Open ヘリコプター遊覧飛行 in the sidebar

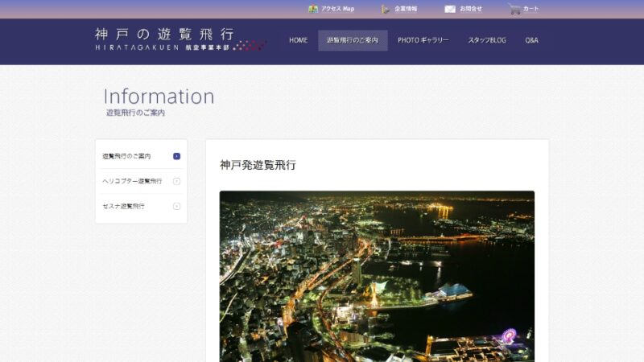(142, 181)
